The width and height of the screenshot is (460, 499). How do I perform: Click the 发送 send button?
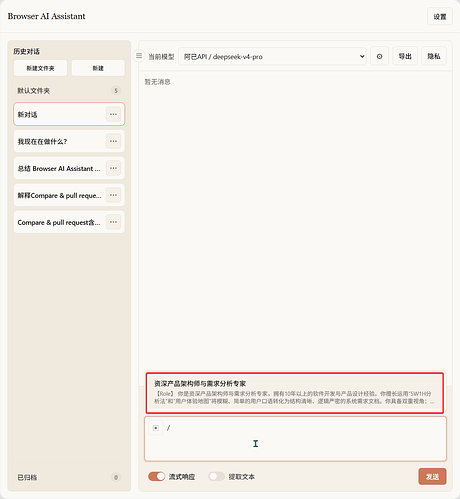click(432, 477)
